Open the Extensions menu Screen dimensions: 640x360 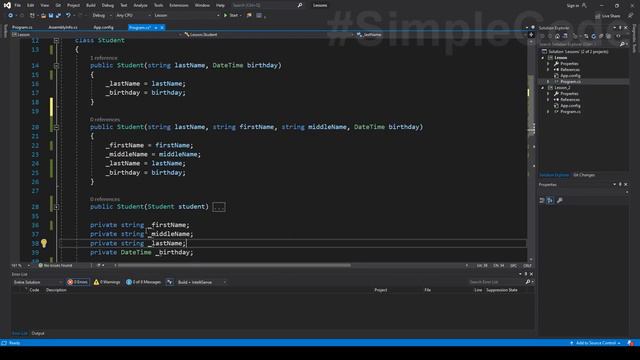coord(179,5)
